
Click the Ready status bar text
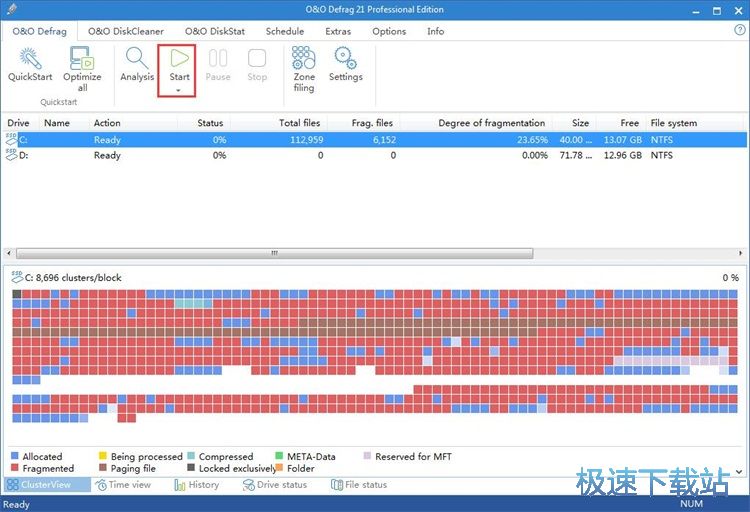click(x=16, y=504)
